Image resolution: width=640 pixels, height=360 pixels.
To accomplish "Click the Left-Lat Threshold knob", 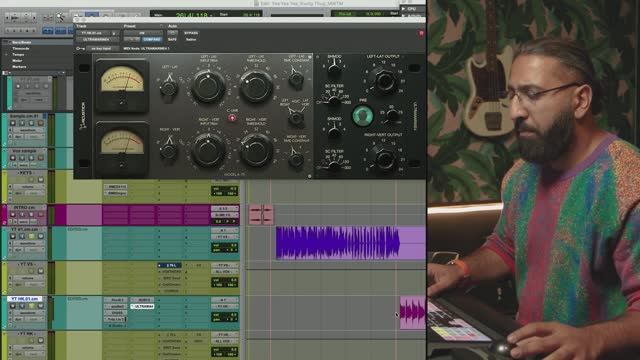I will coord(256,86).
